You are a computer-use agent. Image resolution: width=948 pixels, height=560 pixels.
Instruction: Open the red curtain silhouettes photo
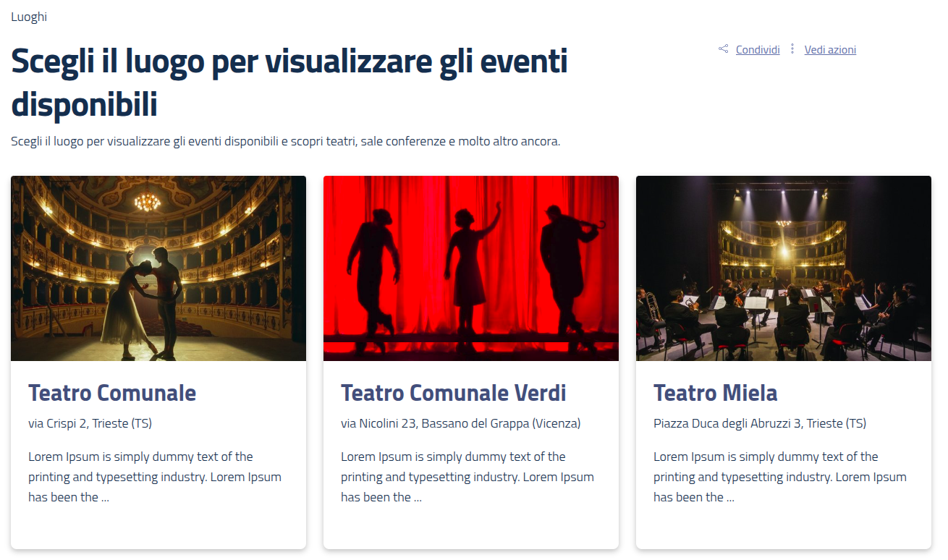click(x=471, y=268)
